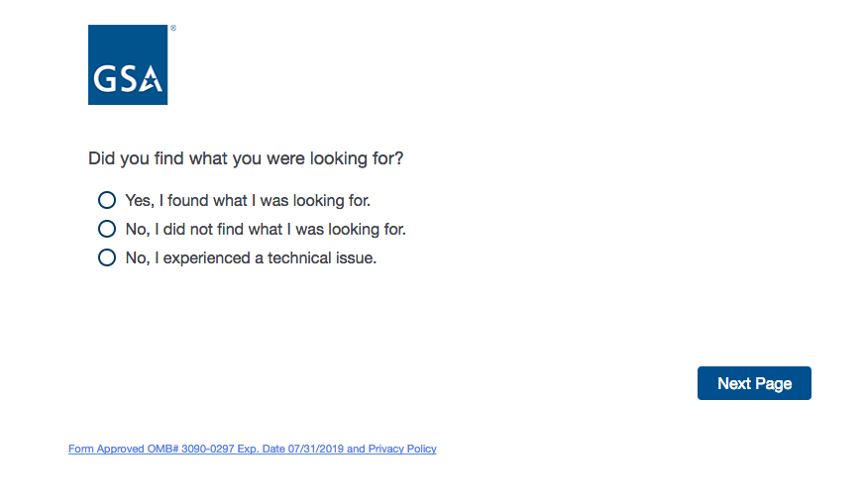
Task: Choose the "No, I did not find" radio button
Action: pos(107,229)
